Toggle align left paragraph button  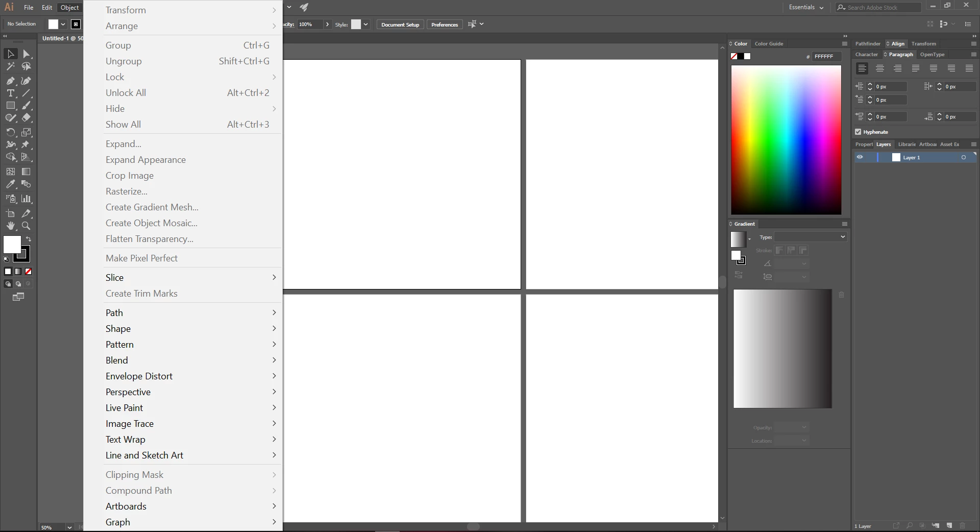click(x=862, y=68)
